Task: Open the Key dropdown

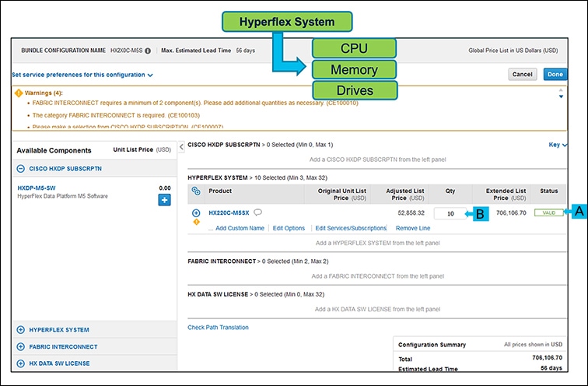Action: 558,145
